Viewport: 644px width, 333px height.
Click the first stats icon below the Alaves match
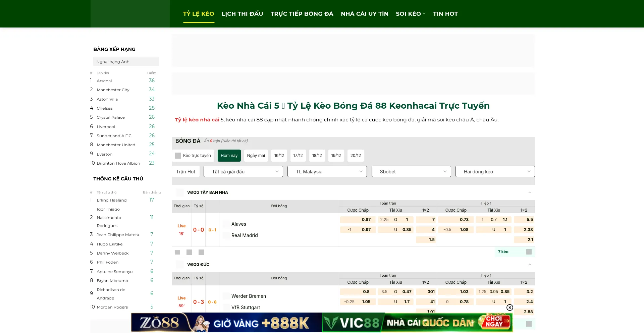tap(177, 252)
